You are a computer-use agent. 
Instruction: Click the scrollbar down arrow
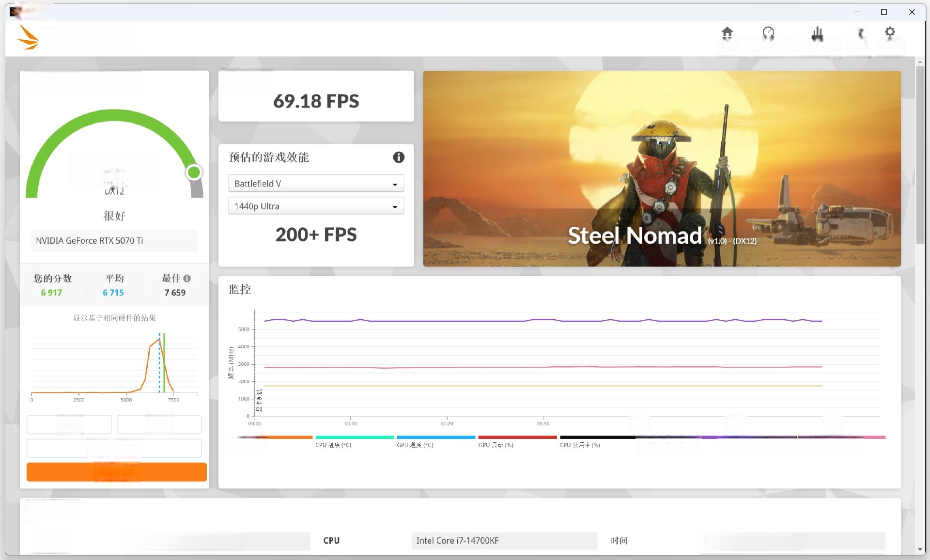[x=920, y=549]
